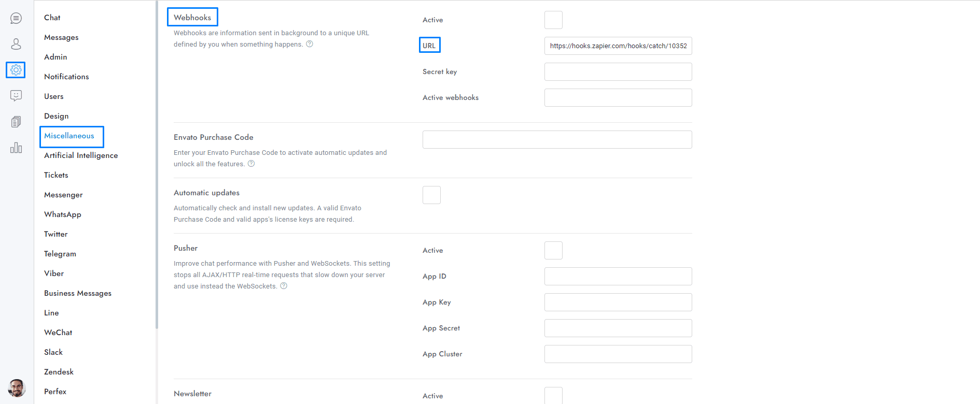The width and height of the screenshot is (980, 404).
Task: Select the Miscellaneous settings tab
Action: (x=69, y=136)
